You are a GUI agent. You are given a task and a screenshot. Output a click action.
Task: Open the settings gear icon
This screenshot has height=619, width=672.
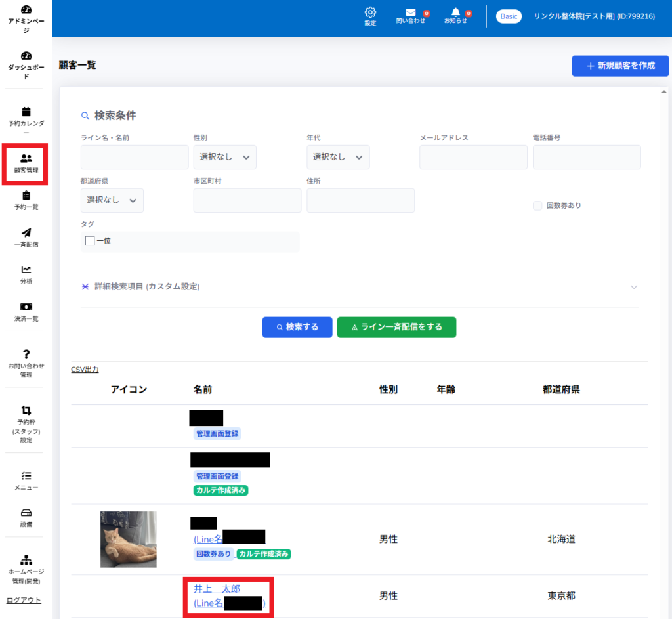(x=370, y=12)
